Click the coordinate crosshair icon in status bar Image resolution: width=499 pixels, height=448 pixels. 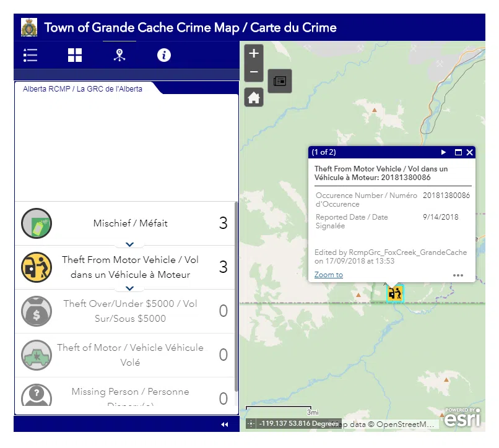[x=250, y=423]
